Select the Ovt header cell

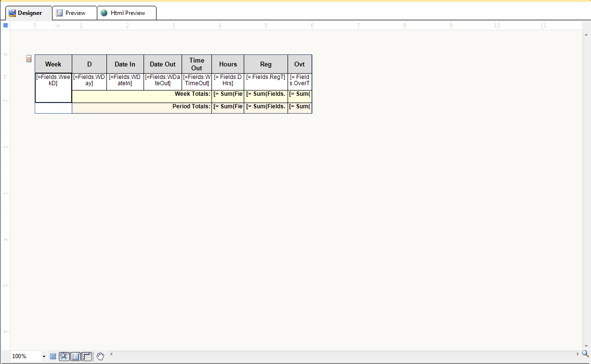pyautogui.click(x=300, y=64)
